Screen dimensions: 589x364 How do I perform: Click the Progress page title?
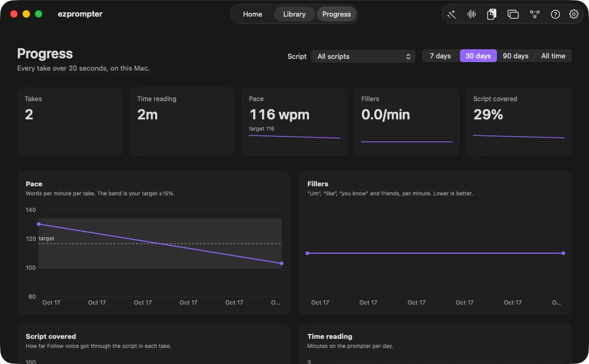(45, 54)
